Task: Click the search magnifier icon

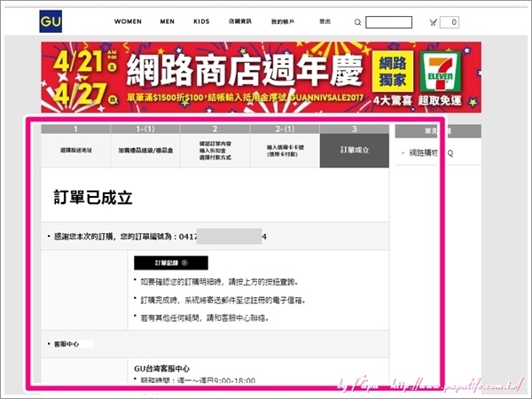Action: point(357,22)
